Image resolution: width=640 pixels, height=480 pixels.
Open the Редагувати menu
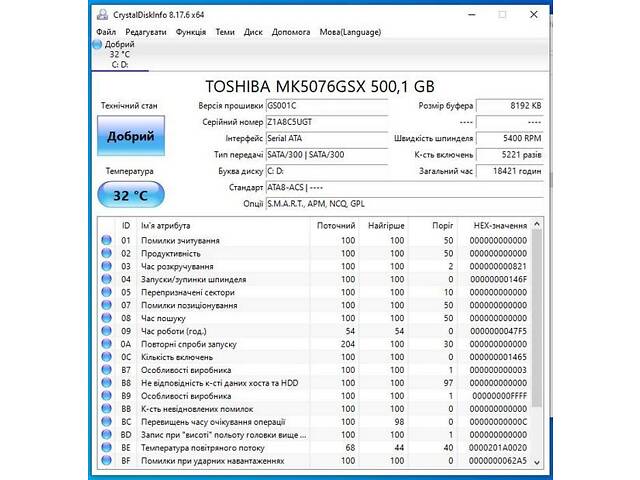pyautogui.click(x=146, y=32)
